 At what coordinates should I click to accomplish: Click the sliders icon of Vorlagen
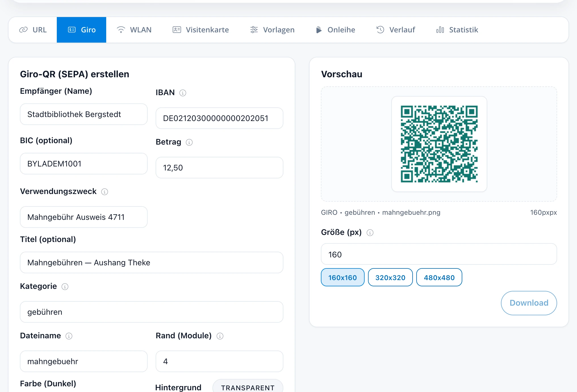point(254,30)
